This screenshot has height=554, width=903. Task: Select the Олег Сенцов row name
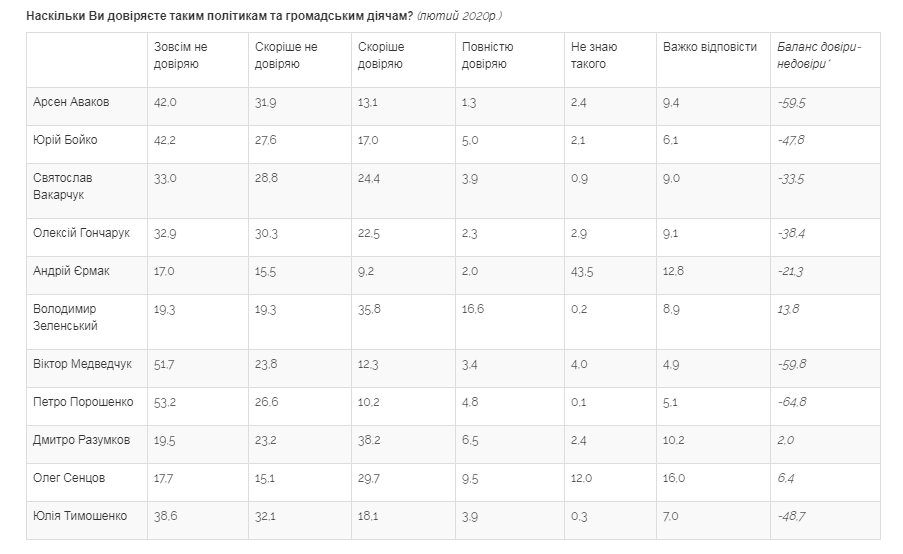tap(70, 478)
